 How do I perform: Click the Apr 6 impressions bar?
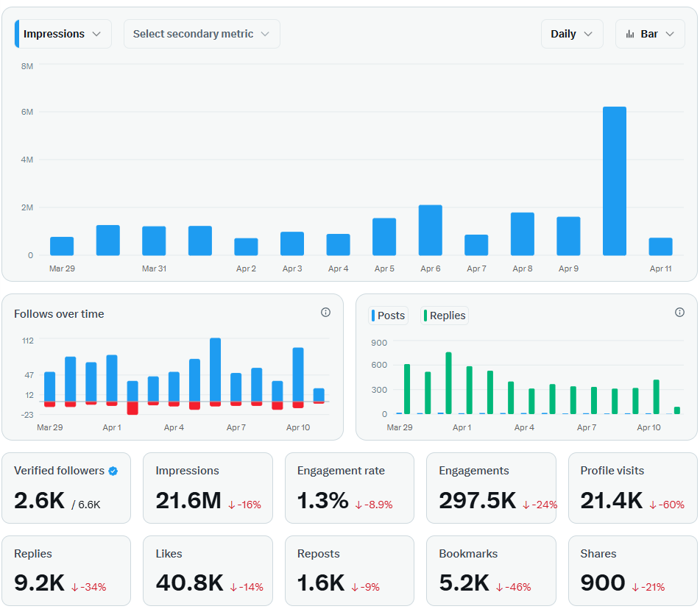click(431, 230)
